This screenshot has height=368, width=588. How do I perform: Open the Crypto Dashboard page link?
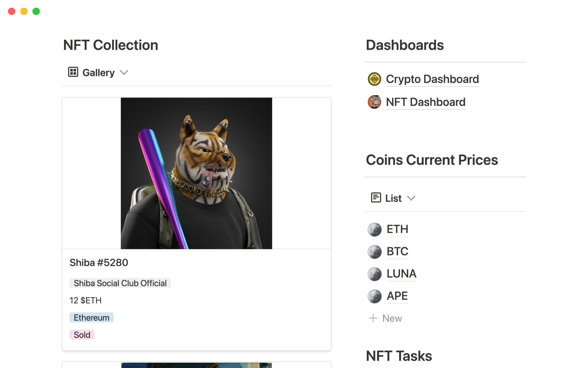coord(432,79)
